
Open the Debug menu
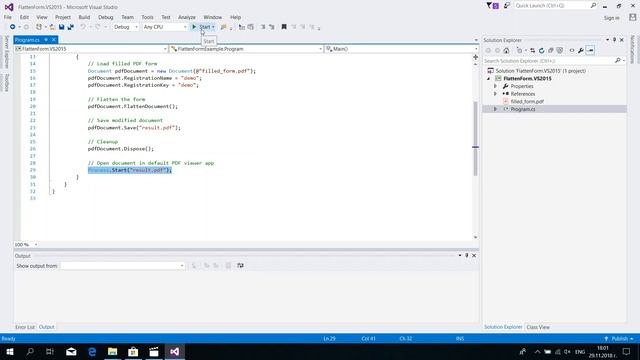pyautogui.click(x=106, y=17)
